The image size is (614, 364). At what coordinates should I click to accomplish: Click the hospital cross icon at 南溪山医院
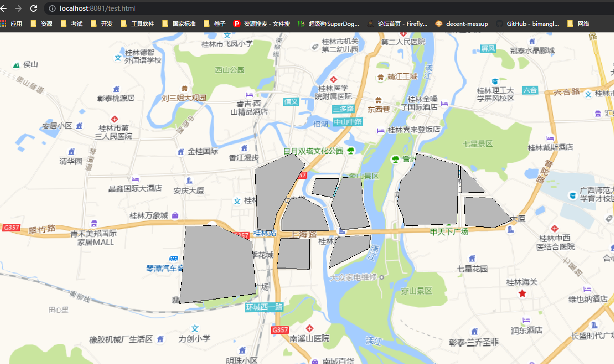click(310, 328)
